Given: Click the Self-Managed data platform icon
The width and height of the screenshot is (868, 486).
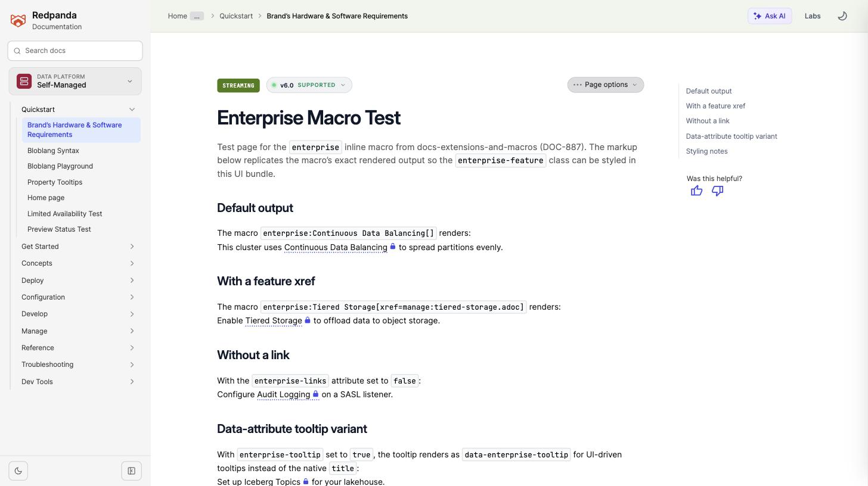Looking at the screenshot, I should point(24,81).
